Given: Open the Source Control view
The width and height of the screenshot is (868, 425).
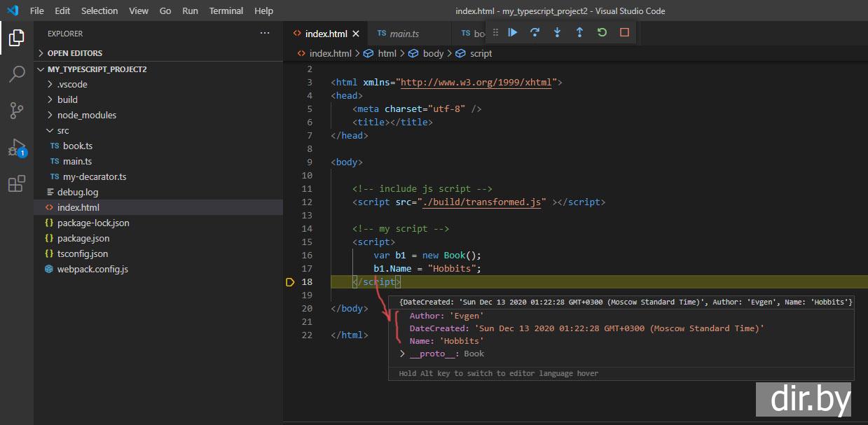Looking at the screenshot, I should pyautogui.click(x=17, y=111).
